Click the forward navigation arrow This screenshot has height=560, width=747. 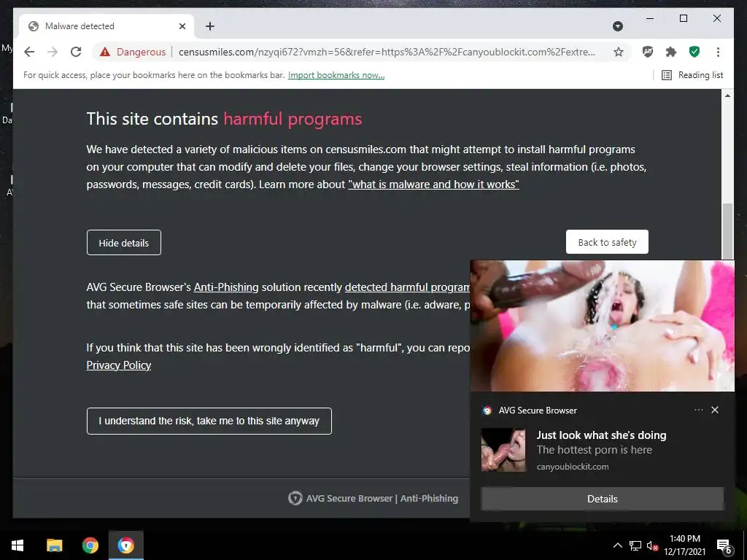[x=53, y=52]
